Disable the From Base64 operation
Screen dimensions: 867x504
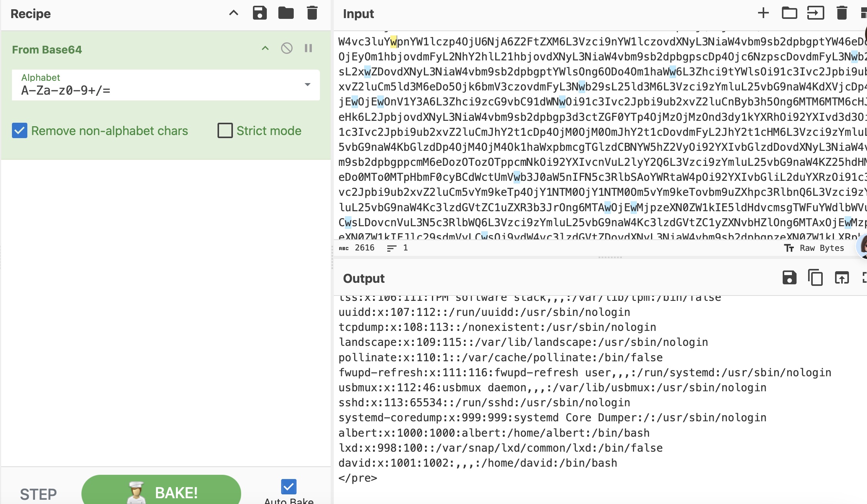click(x=286, y=48)
